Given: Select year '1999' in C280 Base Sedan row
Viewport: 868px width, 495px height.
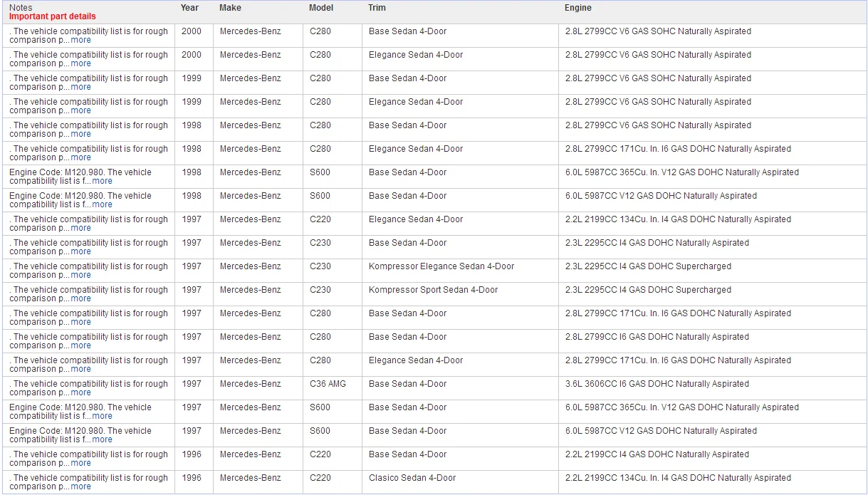Looking at the screenshot, I should [x=192, y=78].
